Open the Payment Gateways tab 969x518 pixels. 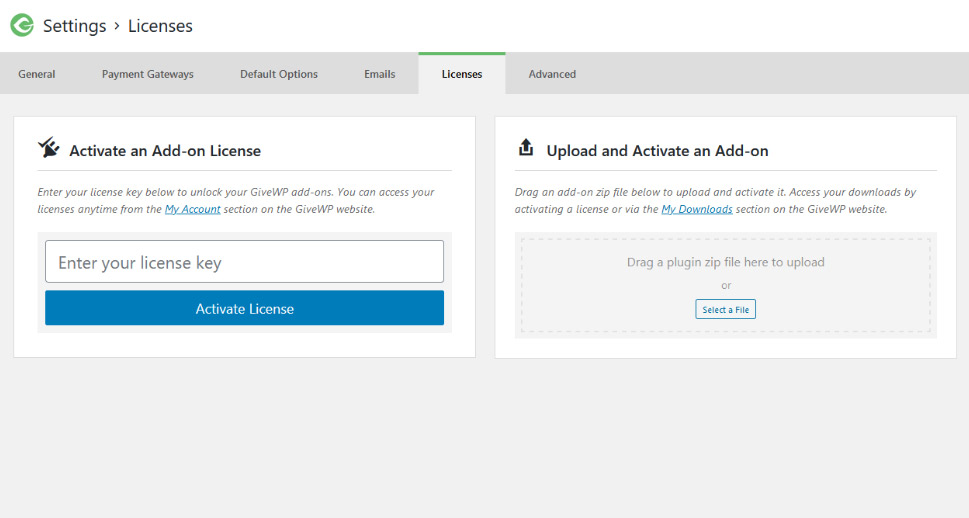pyautogui.click(x=148, y=74)
